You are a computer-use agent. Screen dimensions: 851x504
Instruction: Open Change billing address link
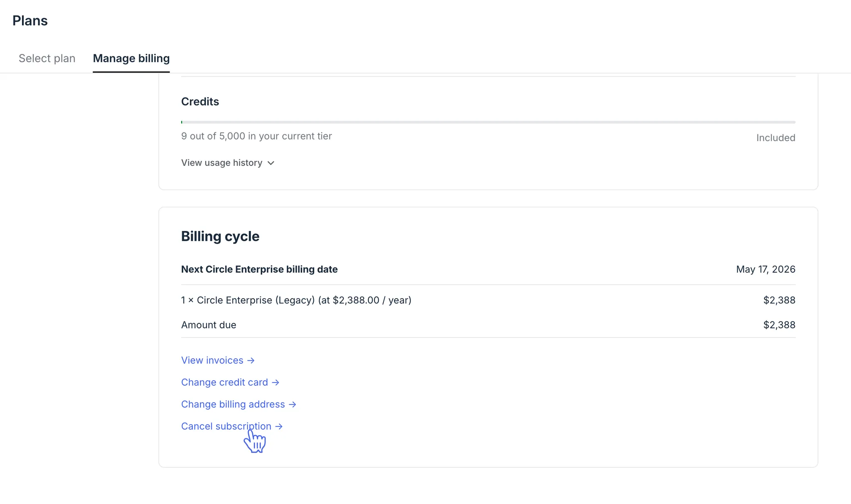click(x=233, y=404)
